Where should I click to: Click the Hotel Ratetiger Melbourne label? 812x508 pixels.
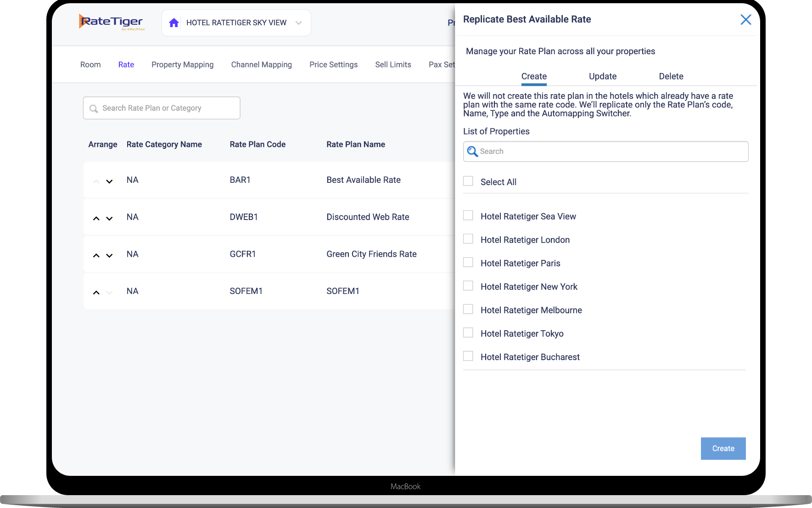(x=531, y=310)
